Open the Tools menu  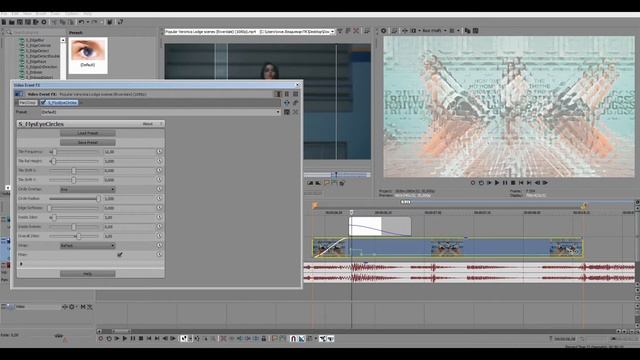[x=56, y=14]
